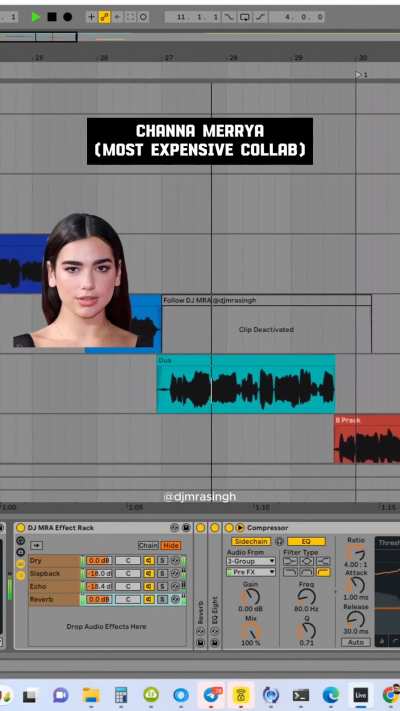Select the highlighted high-pass filter type icon

pos(323,572)
